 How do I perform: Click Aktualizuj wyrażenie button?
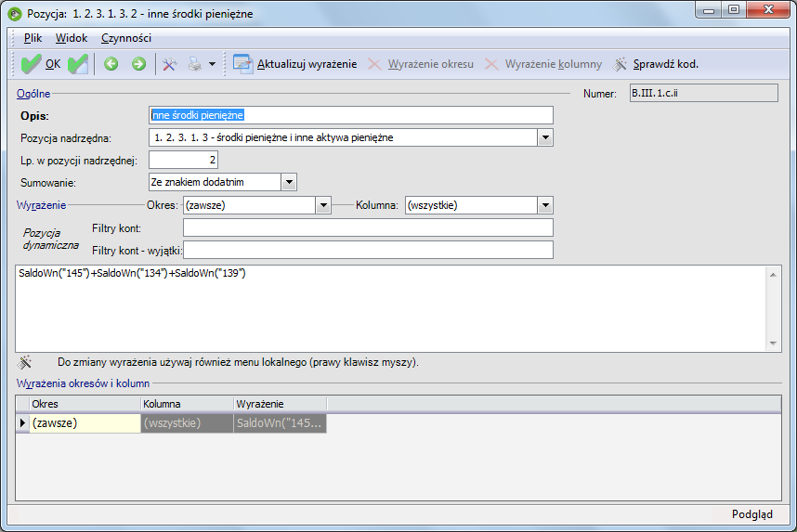(x=294, y=64)
